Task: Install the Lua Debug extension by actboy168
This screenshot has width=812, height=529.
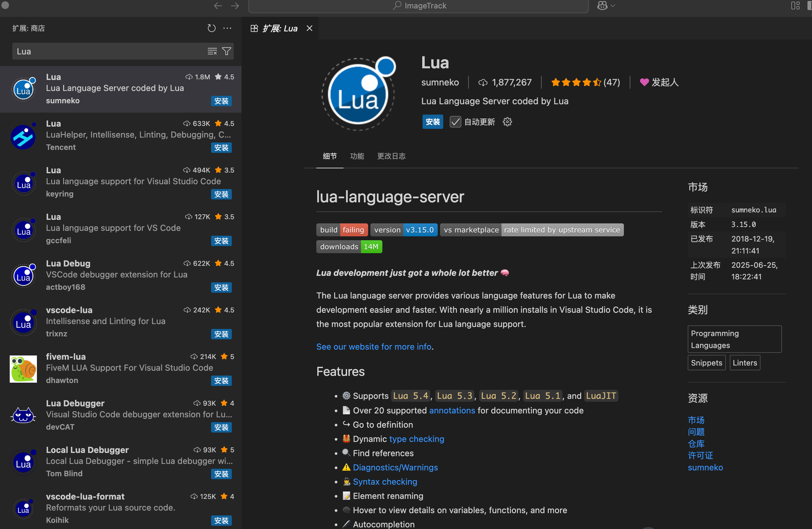Action: pyautogui.click(x=221, y=287)
